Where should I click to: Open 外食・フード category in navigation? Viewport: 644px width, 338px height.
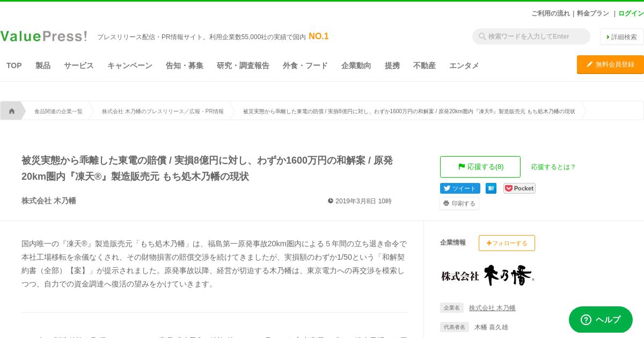click(305, 65)
